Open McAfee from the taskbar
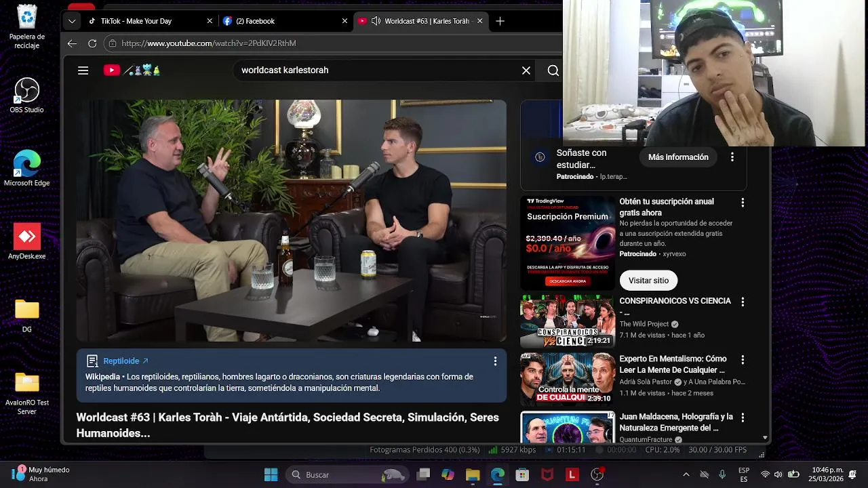Screen dimensions: 868x488 click(x=547, y=474)
